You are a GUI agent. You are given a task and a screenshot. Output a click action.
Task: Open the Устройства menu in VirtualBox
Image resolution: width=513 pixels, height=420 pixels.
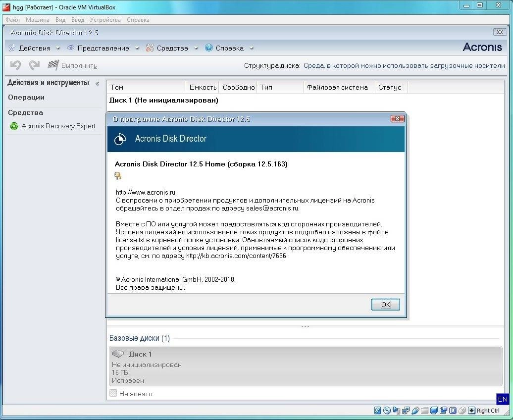[x=105, y=20]
